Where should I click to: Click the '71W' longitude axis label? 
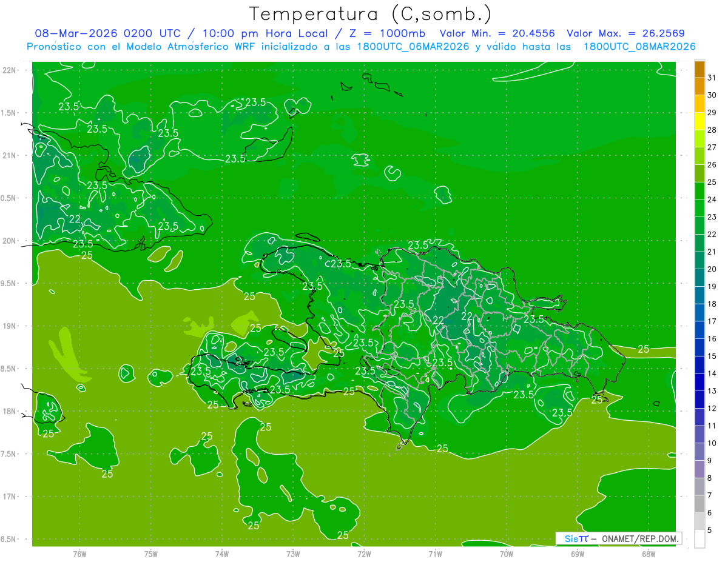(435, 554)
